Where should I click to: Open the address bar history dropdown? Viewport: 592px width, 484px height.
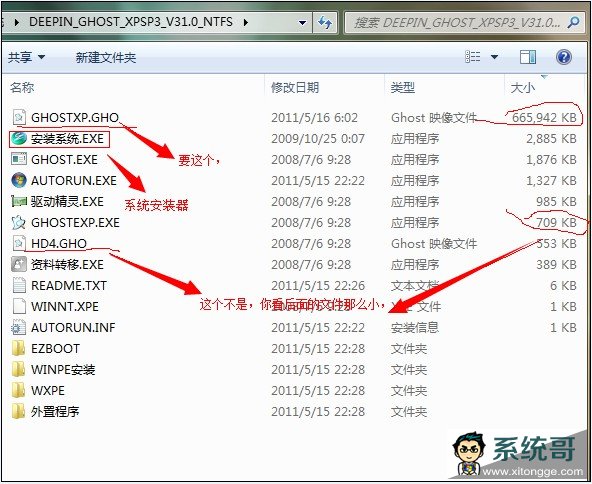tap(302, 23)
